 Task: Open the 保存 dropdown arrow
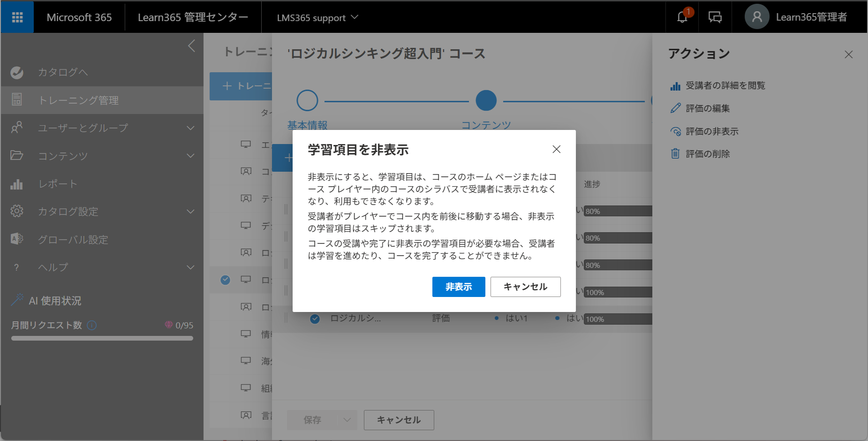click(347, 420)
